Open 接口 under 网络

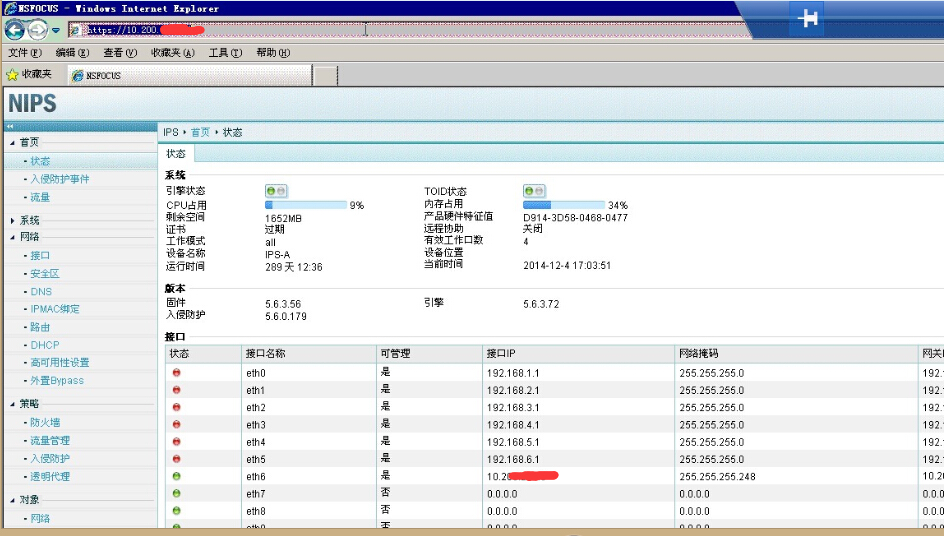tap(40, 256)
